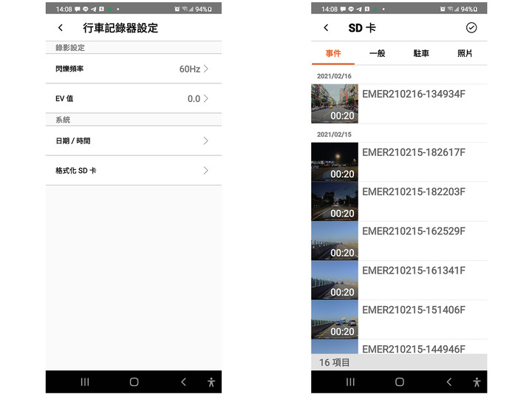Switch to the 照片 tab

pyautogui.click(x=465, y=53)
